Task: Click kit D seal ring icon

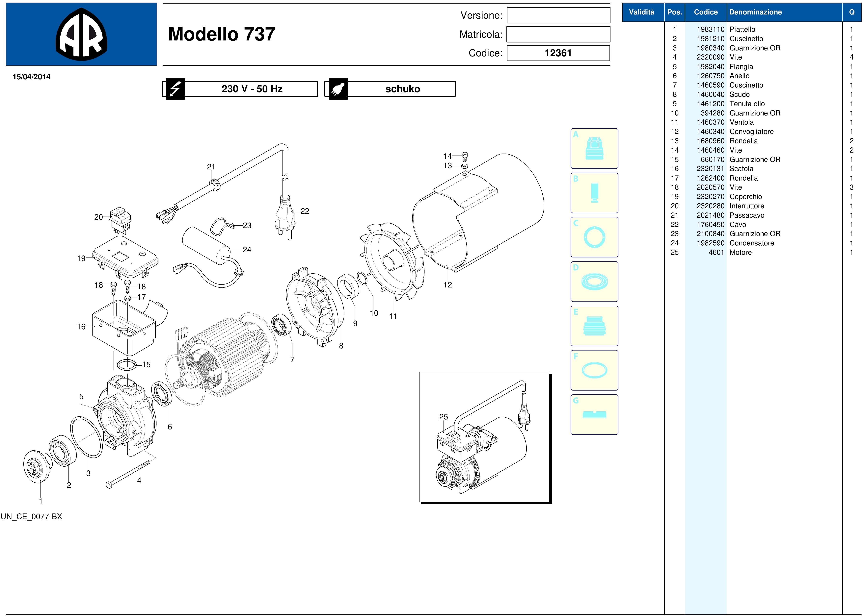Action: [594, 282]
